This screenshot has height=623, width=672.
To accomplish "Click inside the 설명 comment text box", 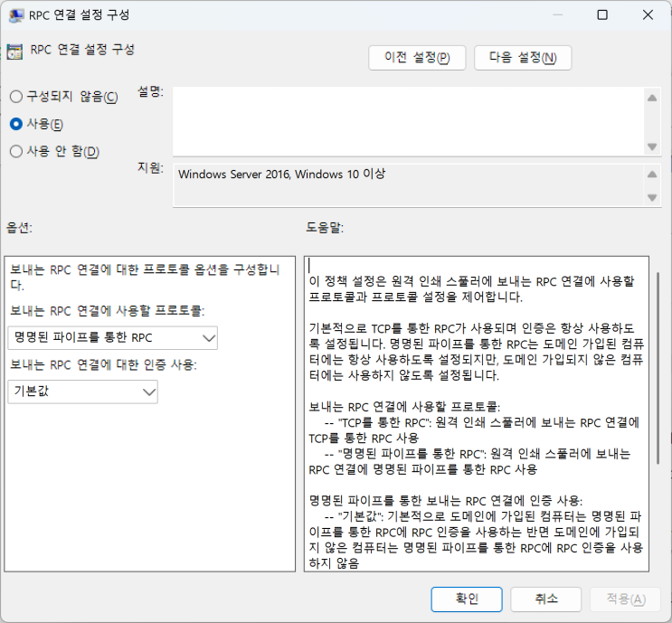I will pyautogui.click(x=408, y=122).
